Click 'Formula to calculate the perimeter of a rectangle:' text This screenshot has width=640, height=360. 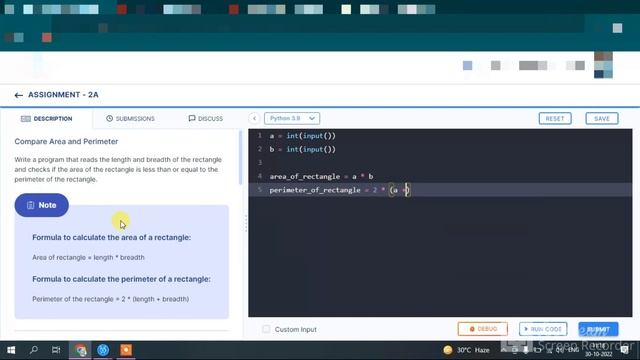(121, 279)
